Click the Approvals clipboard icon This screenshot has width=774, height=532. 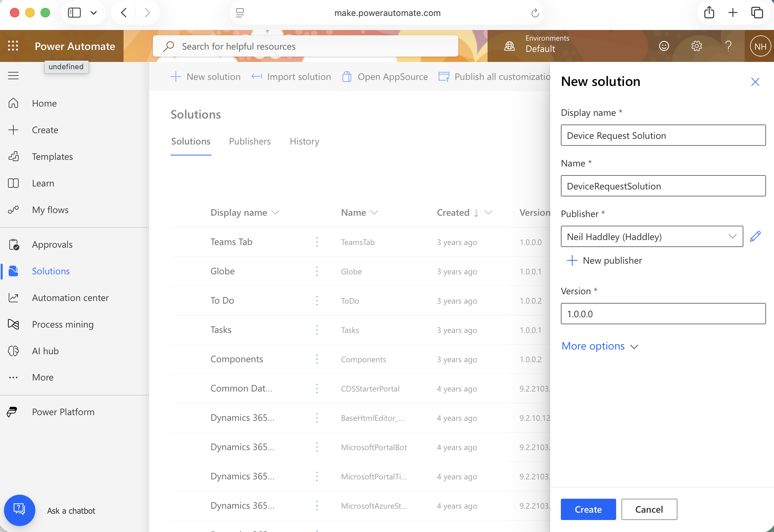pyautogui.click(x=14, y=245)
